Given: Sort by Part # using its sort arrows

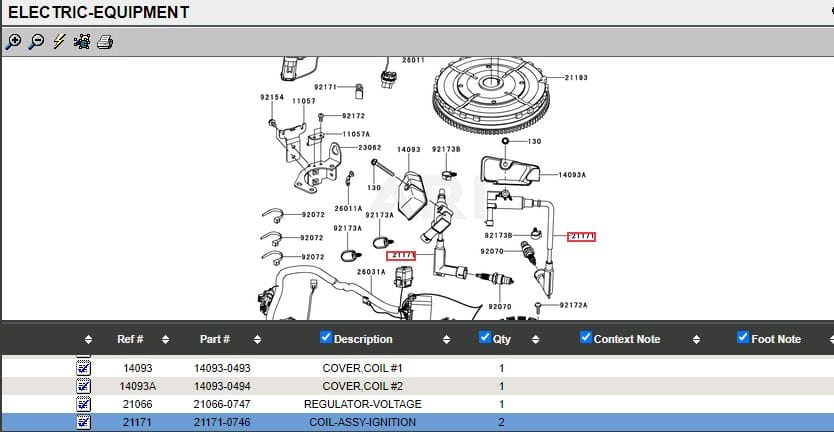Looking at the screenshot, I should [x=257, y=339].
